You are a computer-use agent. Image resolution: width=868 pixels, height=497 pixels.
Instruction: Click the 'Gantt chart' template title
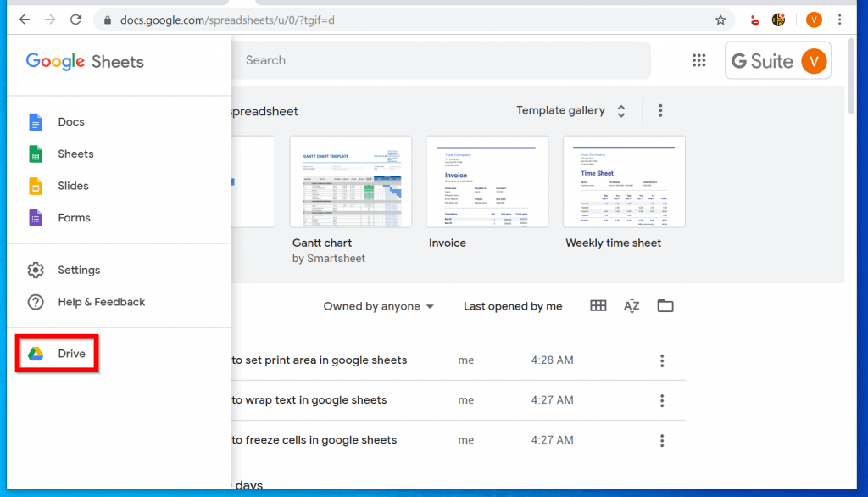coord(321,243)
